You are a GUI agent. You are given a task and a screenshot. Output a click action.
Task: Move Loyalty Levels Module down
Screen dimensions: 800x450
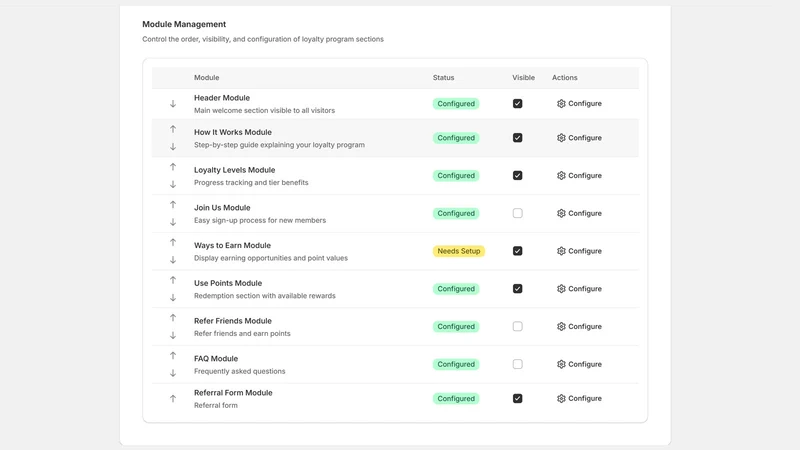(x=173, y=184)
